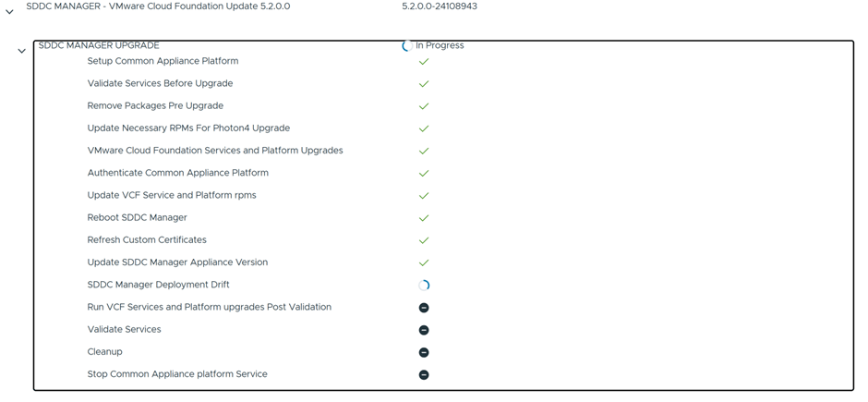Click Update SDDC Manager Appliance Version label

coord(177,262)
